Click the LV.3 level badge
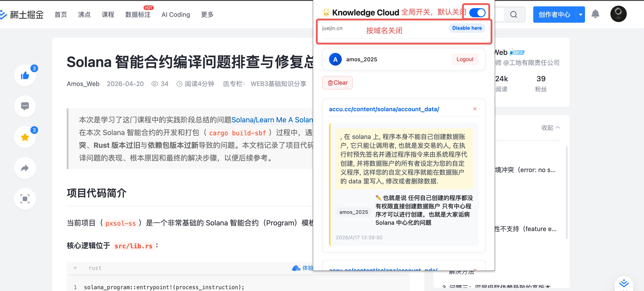The width and height of the screenshot is (644, 291). tap(517, 52)
